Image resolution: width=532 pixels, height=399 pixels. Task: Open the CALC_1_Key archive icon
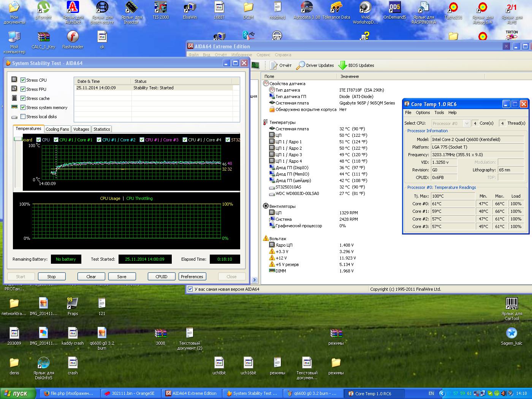[x=43, y=37]
